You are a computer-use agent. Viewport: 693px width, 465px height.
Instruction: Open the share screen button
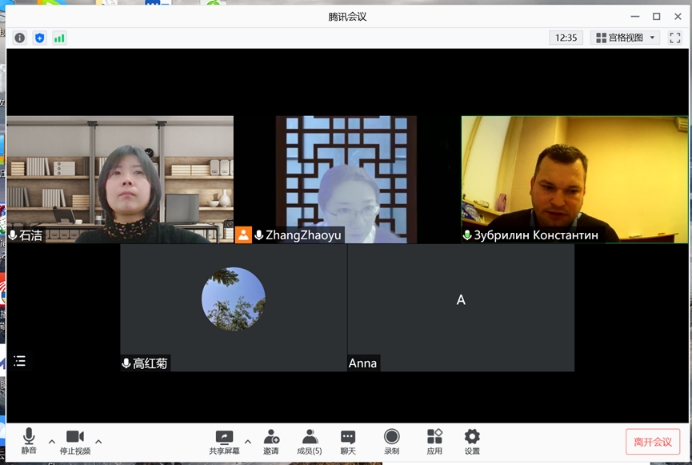[x=224, y=440]
